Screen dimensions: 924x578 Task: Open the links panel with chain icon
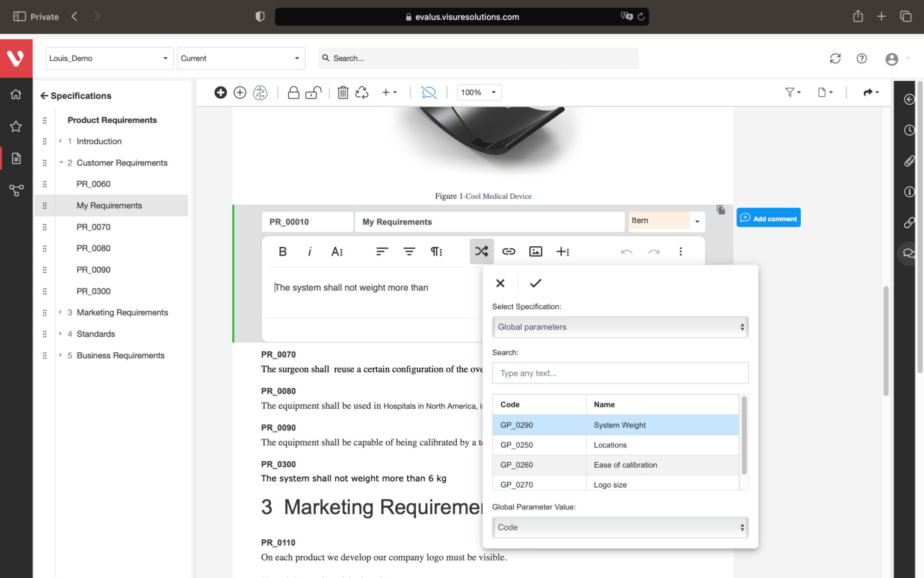tap(909, 223)
